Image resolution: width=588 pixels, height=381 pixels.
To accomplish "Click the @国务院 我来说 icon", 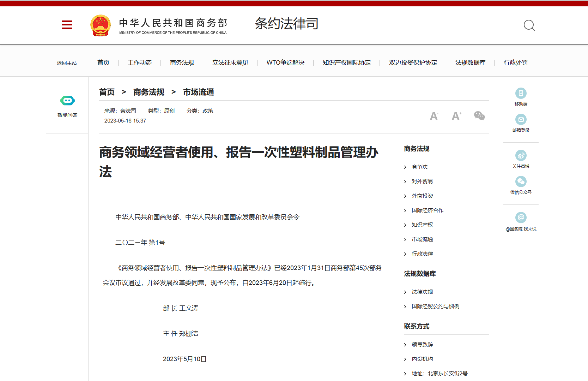I will click(x=521, y=218).
